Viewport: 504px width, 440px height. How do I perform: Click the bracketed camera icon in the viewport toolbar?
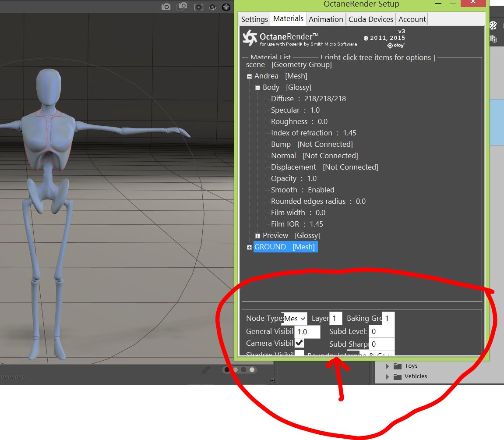(198, 7)
